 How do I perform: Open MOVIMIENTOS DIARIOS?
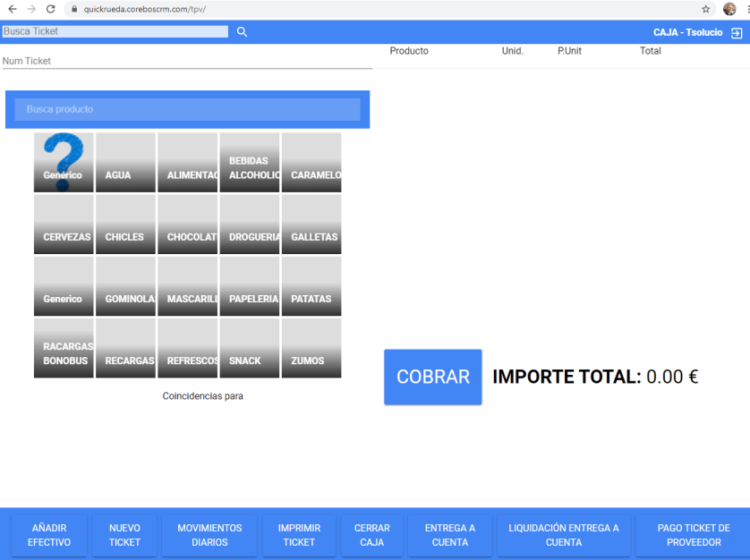click(x=209, y=535)
